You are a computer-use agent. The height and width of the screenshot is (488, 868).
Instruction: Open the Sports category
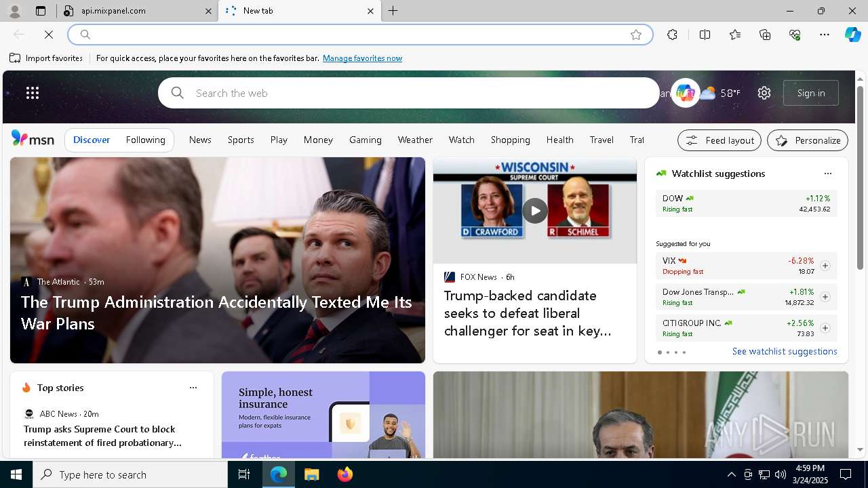(241, 140)
